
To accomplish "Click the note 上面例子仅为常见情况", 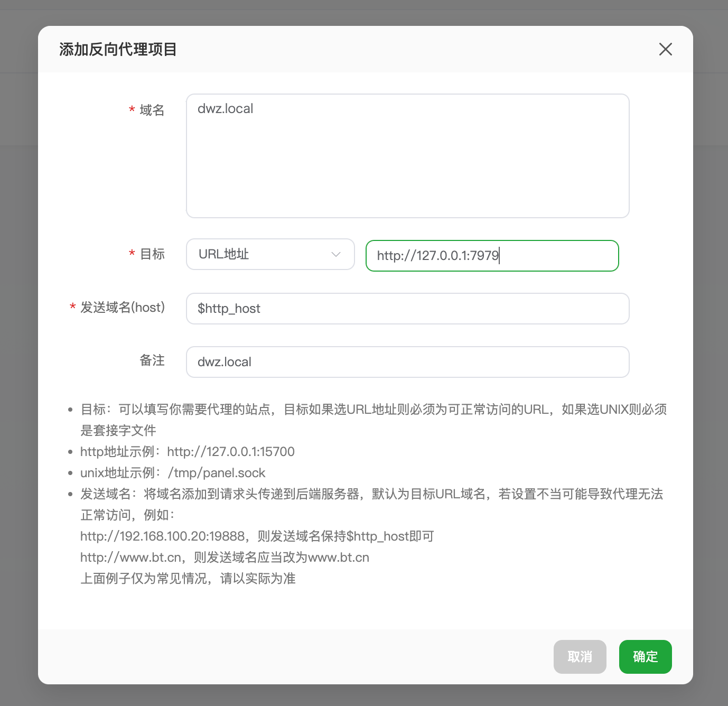I will coord(188,579).
